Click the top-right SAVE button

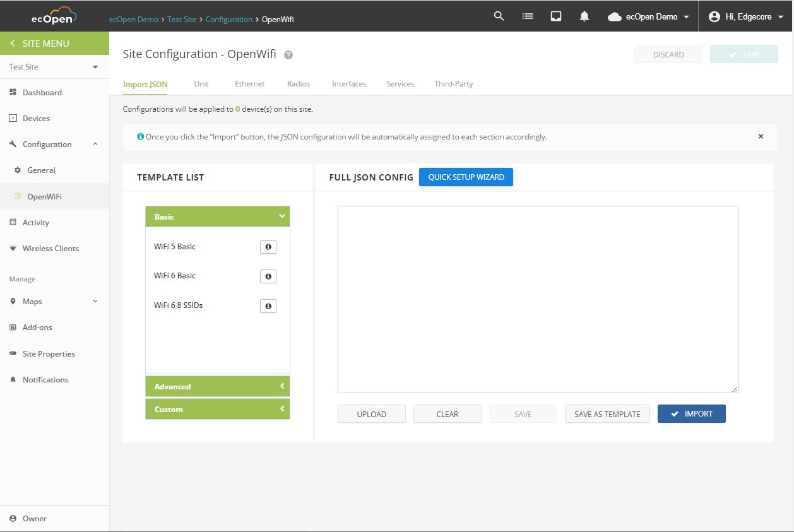[744, 54]
